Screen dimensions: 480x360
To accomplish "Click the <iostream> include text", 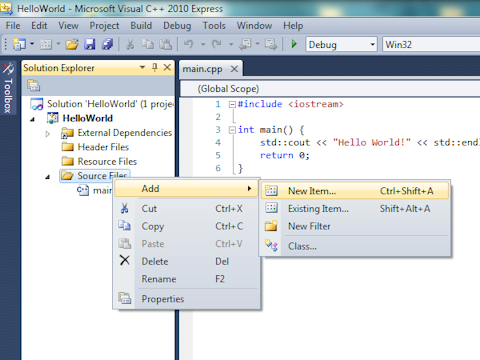I will click(316, 104).
